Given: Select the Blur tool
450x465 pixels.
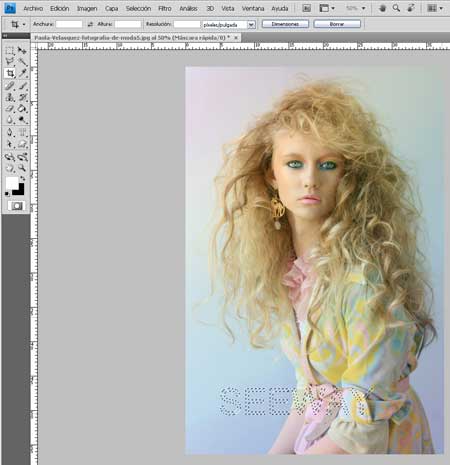Looking at the screenshot, I should point(10,120).
